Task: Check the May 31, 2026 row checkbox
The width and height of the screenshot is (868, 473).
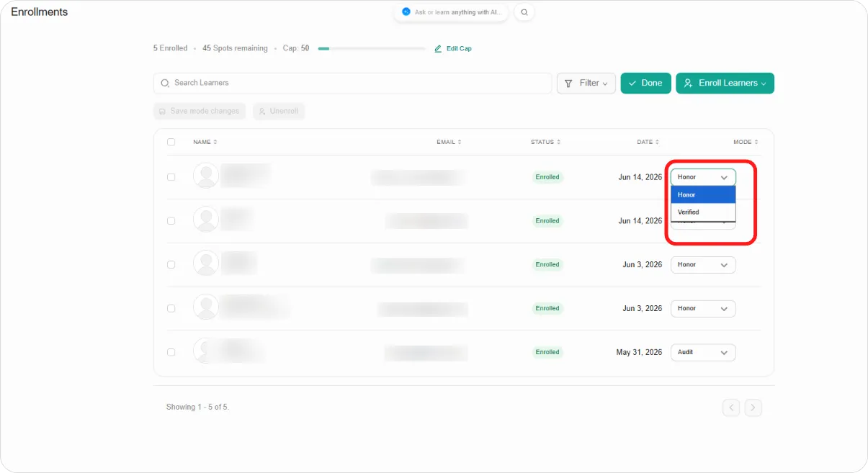Action: (x=171, y=352)
